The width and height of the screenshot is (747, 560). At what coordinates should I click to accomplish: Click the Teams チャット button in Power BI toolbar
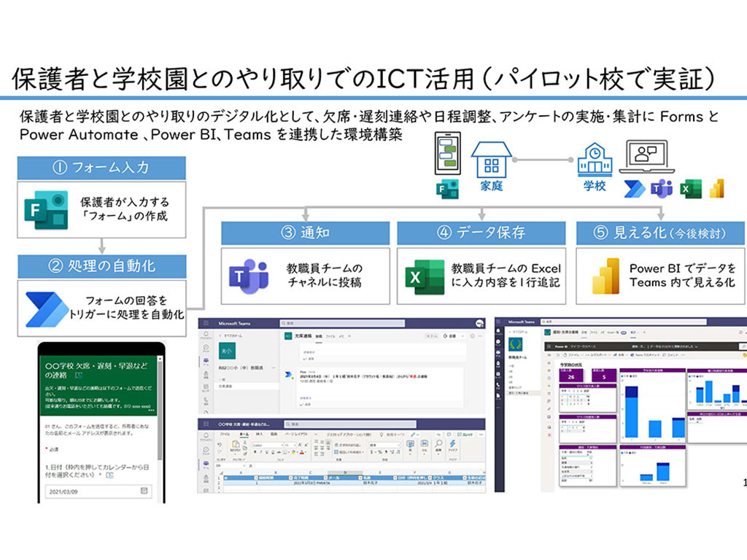click(645, 355)
